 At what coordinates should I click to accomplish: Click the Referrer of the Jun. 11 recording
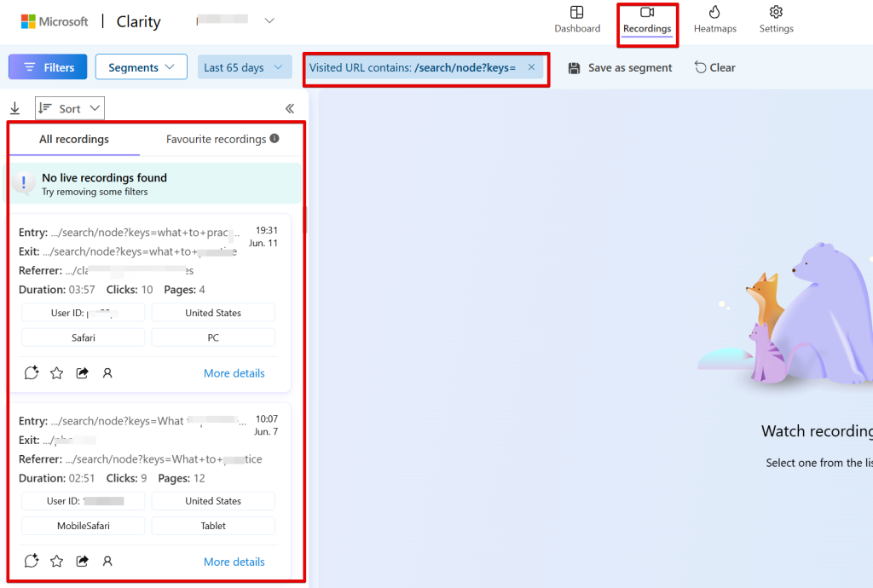pyautogui.click(x=130, y=270)
